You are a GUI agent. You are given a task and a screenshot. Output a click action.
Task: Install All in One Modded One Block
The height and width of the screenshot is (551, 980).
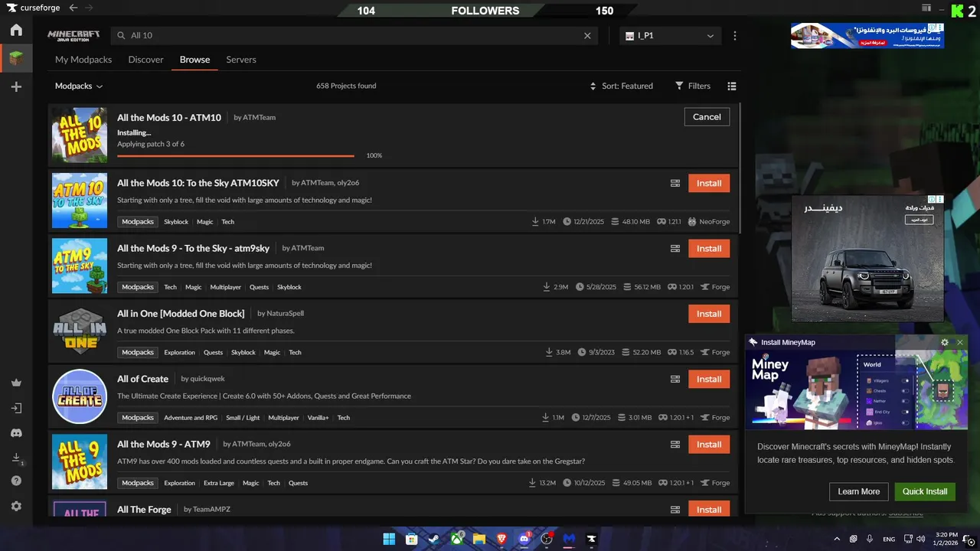click(709, 314)
